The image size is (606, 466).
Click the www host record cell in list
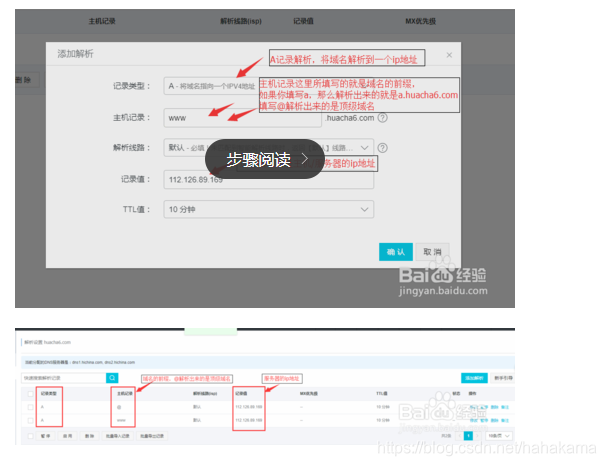121,420
